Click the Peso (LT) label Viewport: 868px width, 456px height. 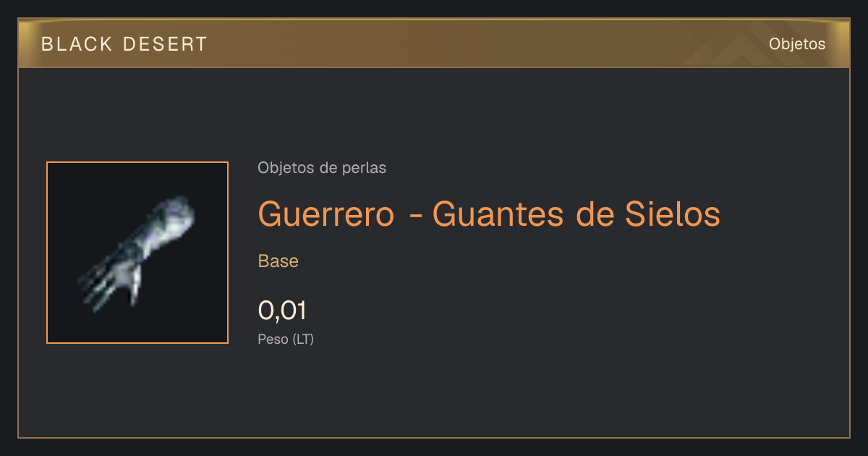click(286, 339)
